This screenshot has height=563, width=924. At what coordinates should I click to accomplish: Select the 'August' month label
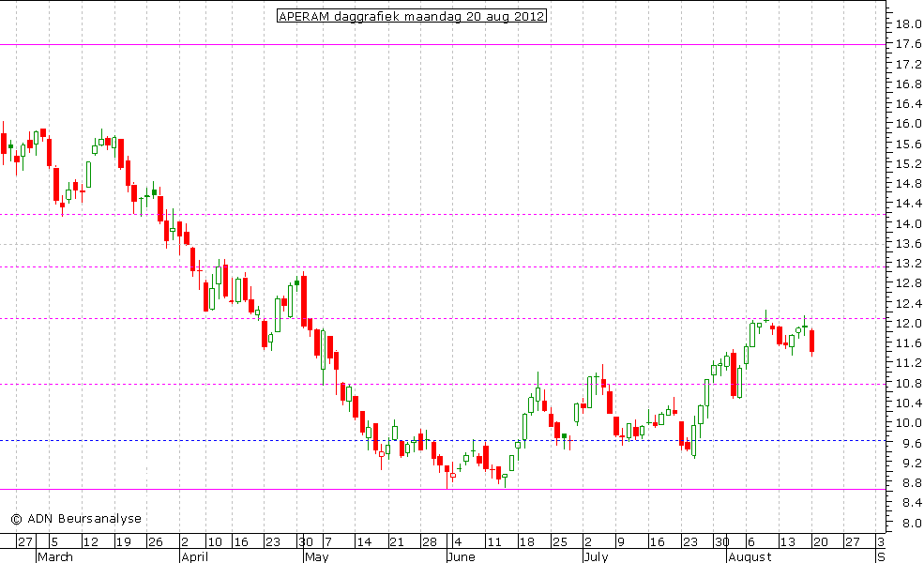tap(750, 556)
